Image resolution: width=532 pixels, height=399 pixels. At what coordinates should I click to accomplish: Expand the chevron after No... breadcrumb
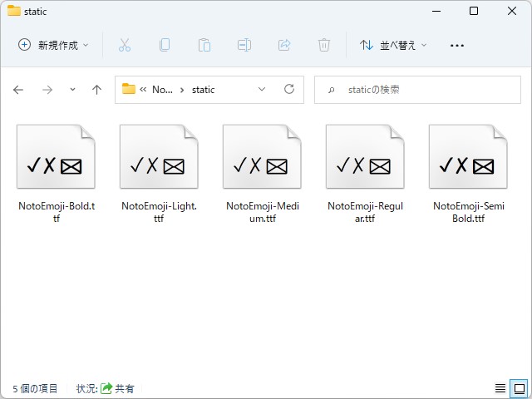[x=182, y=90]
